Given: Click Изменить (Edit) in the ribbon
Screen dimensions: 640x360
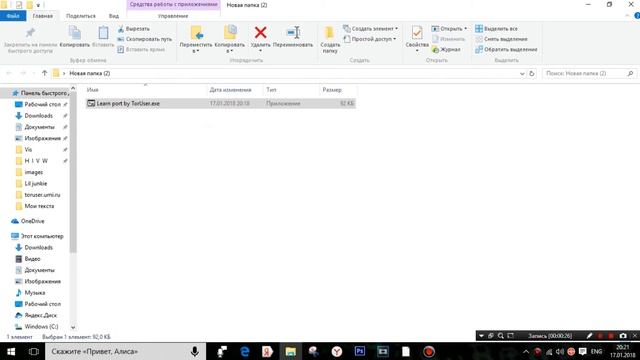Looking at the screenshot, I should 449,39.
